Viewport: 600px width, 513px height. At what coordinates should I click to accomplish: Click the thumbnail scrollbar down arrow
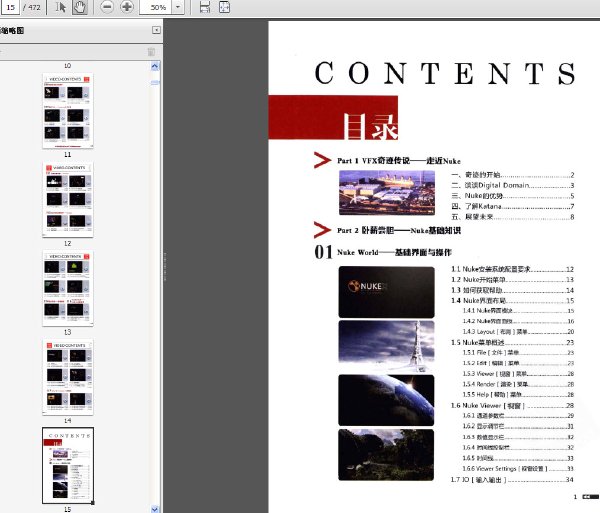tap(155, 509)
